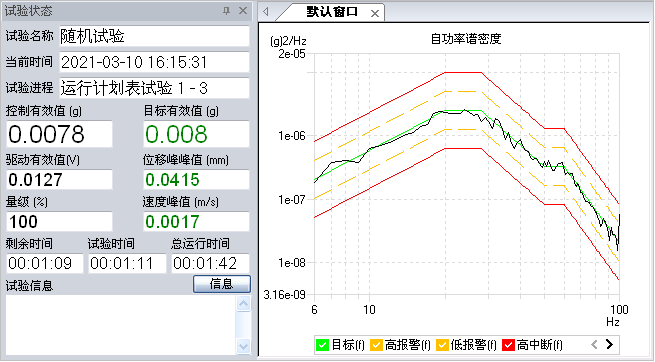This screenshot has width=655, height=362.
Task: Show next legend entries arrow
Action: [609, 344]
